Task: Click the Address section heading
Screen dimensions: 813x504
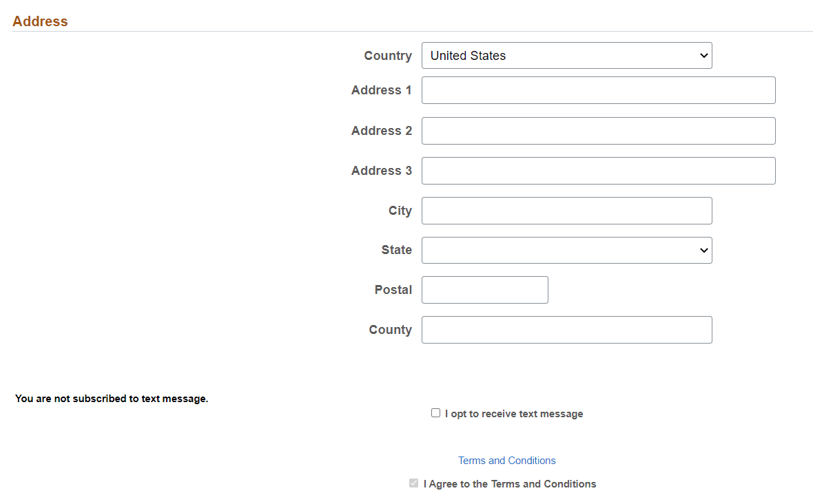Action: [40, 21]
